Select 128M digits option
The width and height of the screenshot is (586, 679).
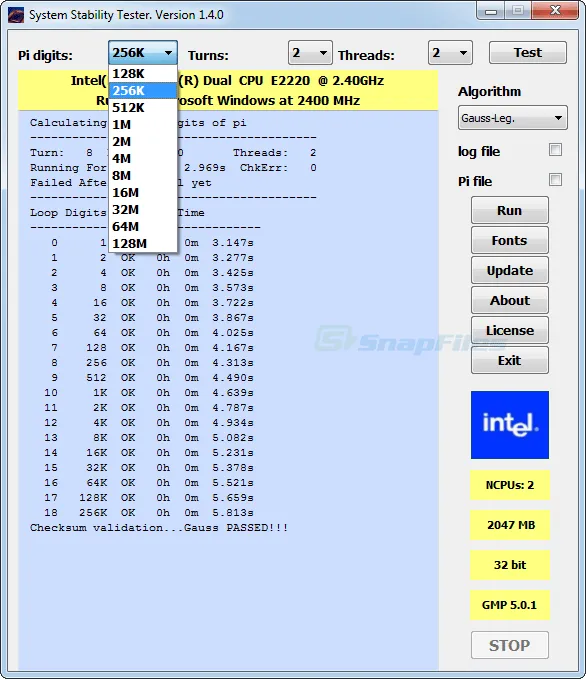click(x=143, y=243)
